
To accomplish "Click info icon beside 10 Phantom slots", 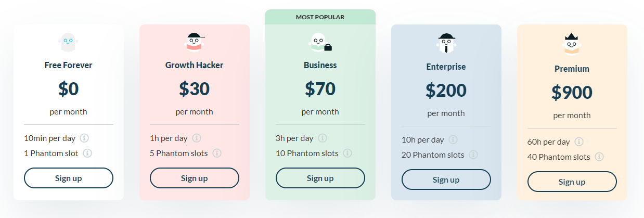I will [347, 153].
